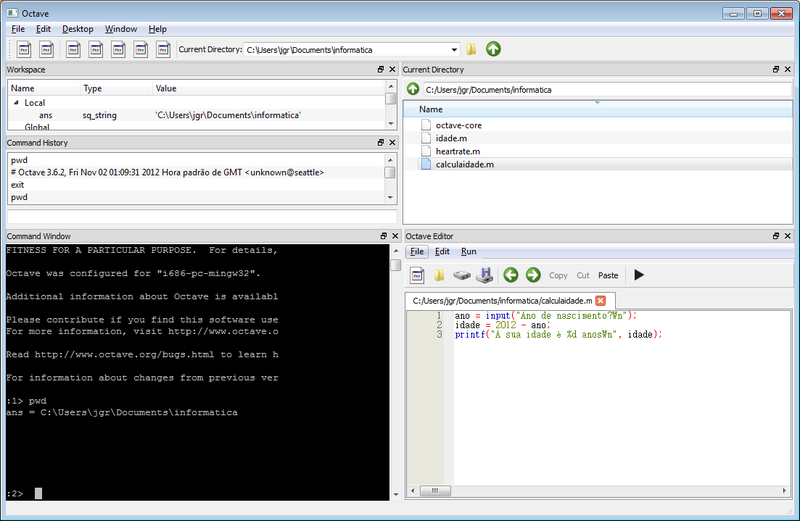Click Command Window vertical scrollbar down arrow
This screenshot has height=521, width=800.
396,494
